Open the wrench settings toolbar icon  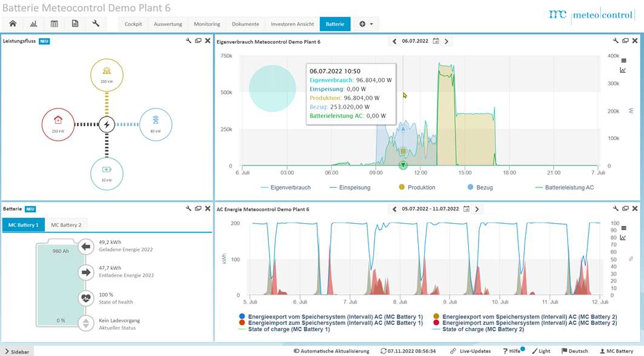coord(96,24)
